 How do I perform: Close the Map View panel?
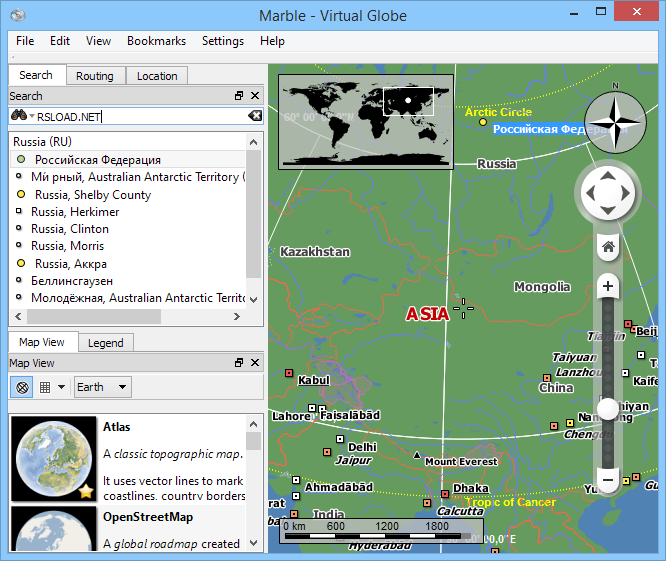coord(255,363)
